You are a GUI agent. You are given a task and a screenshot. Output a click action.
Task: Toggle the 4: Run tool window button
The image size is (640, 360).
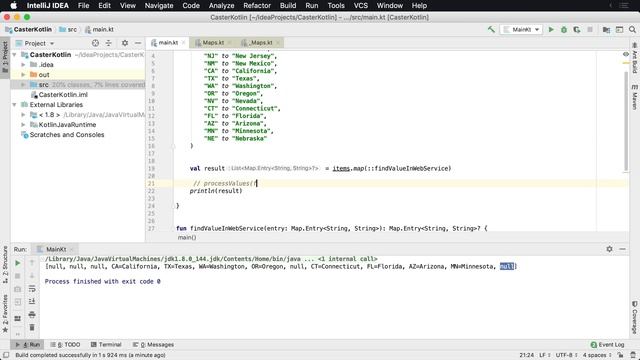28,344
